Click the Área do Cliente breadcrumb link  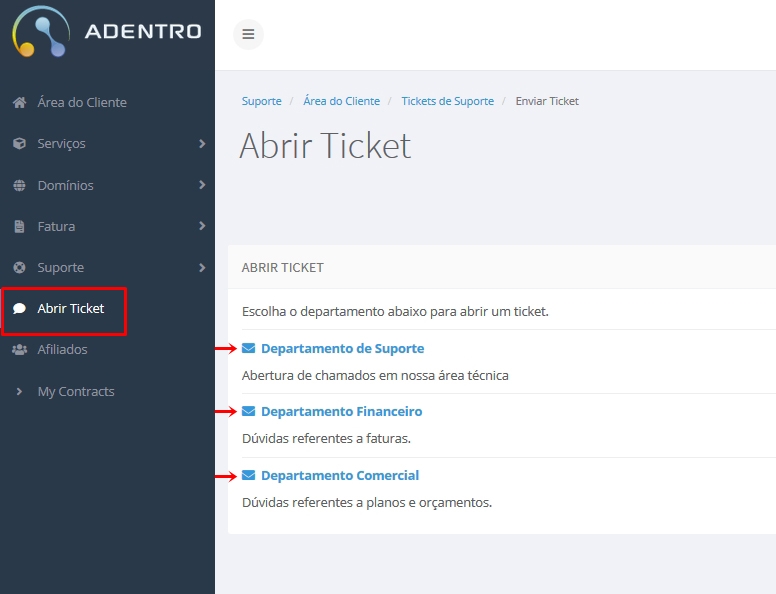[x=341, y=101]
